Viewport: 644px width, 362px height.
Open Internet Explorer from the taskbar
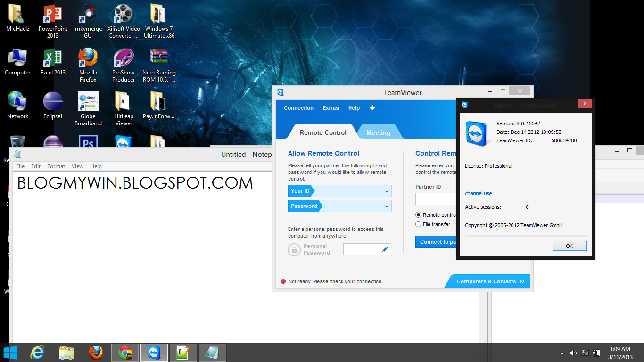tap(37, 352)
